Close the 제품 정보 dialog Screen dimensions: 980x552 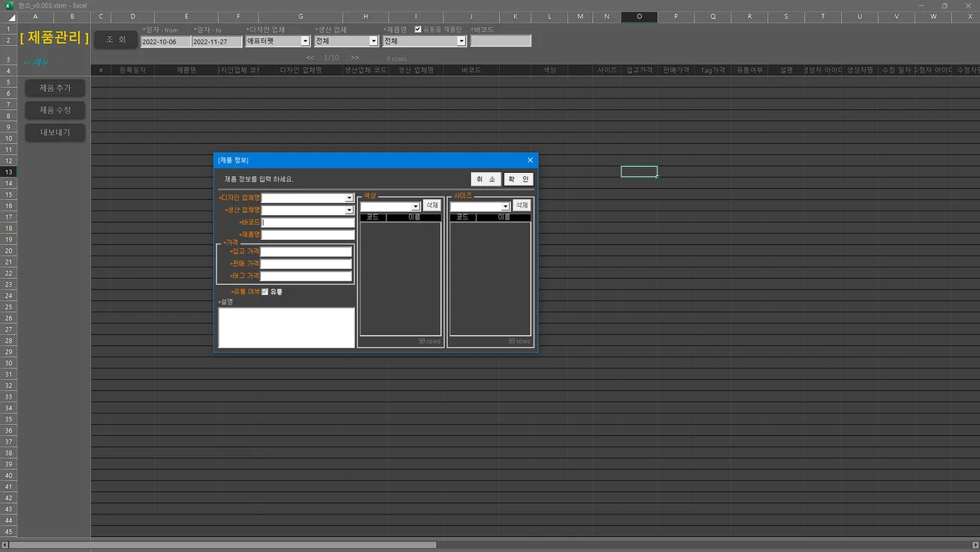[x=530, y=160]
